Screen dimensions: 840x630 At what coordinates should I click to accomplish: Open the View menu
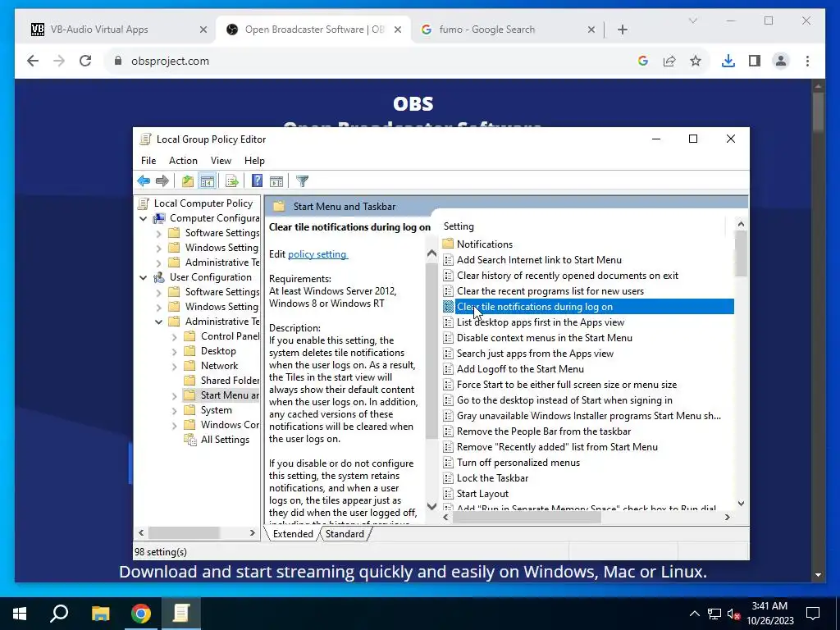(x=221, y=161)
